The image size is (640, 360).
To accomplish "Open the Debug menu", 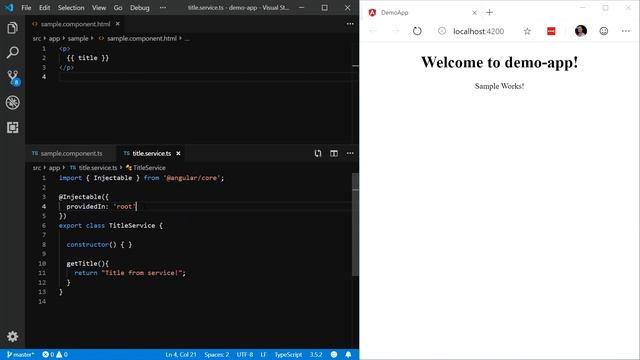I will [140, 7].
